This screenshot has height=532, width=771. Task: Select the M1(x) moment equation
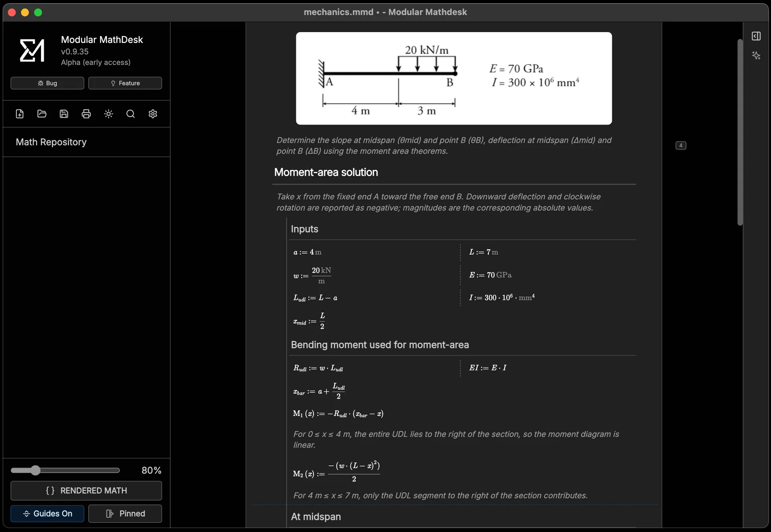click(338, 414)
